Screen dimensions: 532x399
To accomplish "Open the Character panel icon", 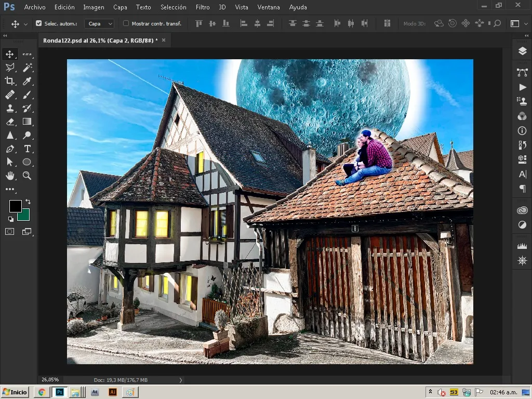I will point(522,175).
